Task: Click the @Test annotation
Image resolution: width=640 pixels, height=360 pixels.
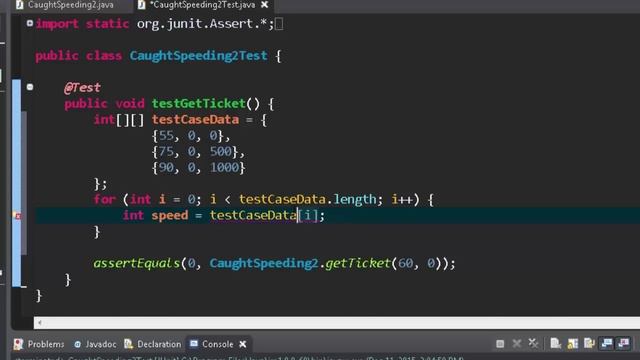Action: tap(82, 87)
